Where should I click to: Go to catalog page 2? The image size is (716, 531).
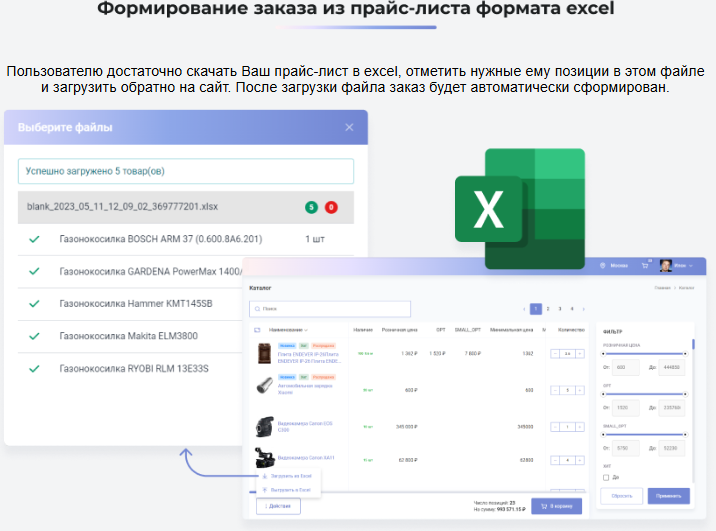click(547, 309)
